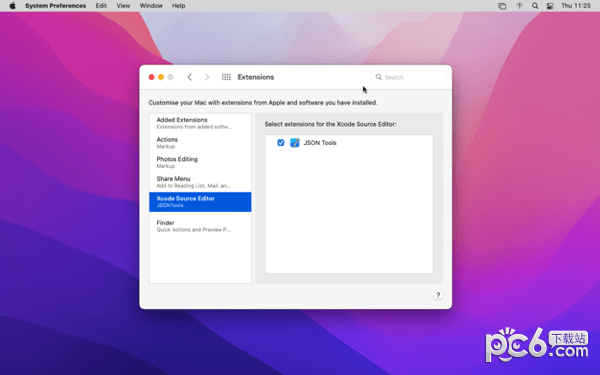The image size is (600, 375).
Task: Open Spotlight search magnifier in menu bar
Action: pyautogui.click(x=535, y=6)
